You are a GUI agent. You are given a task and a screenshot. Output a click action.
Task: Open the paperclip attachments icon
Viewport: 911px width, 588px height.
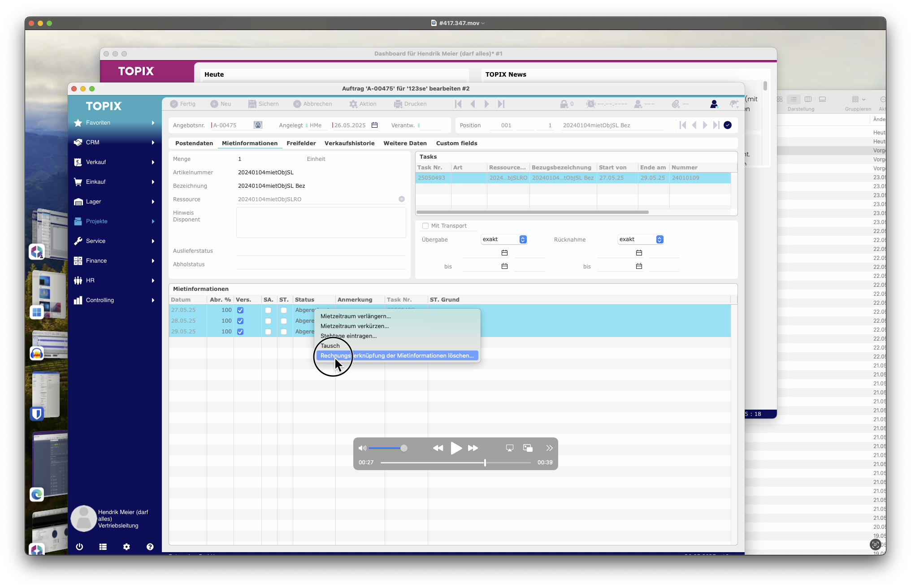pyautogui.click(x=676, y=104)
